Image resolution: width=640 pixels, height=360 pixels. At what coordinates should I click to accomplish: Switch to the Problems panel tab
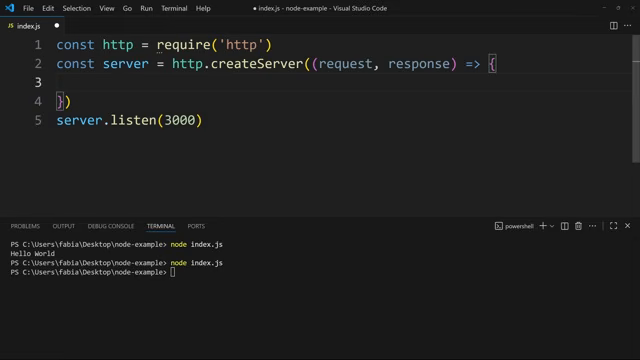pyautogui.click(x=25, y=226)
